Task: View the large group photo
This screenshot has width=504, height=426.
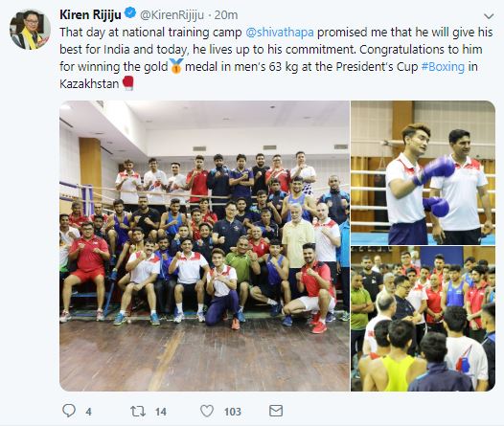Action: (204, 246)
